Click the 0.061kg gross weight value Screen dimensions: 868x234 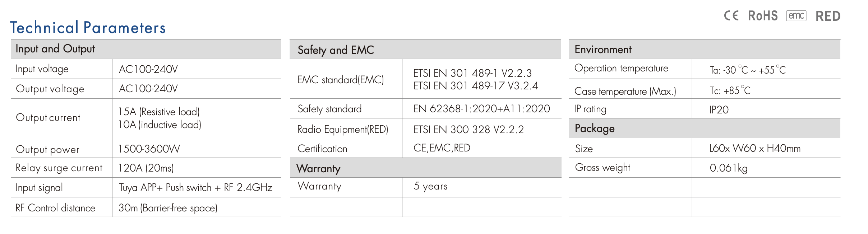(729, 168)
